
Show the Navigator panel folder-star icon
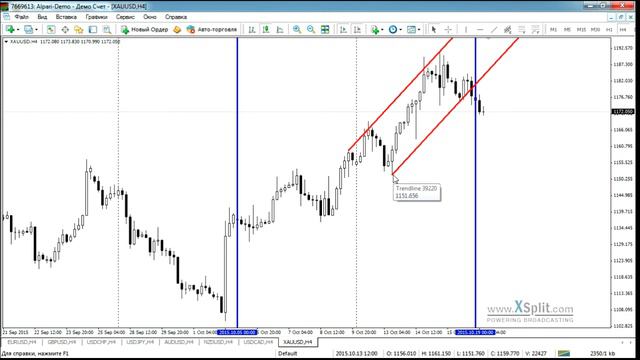click(x=79, y=29)
